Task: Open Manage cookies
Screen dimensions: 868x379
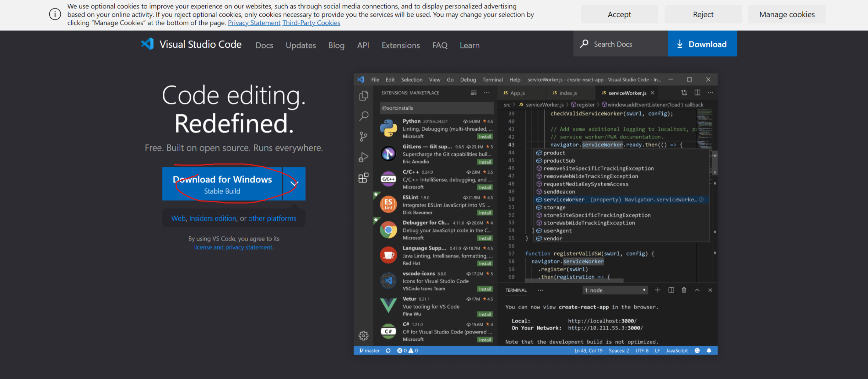Action: tap(787, 14)
